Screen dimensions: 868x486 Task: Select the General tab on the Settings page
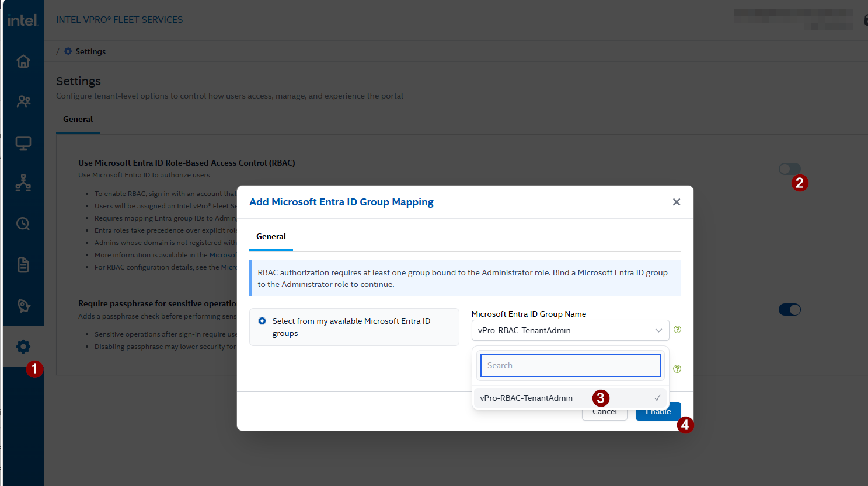(x=78, y=119)
